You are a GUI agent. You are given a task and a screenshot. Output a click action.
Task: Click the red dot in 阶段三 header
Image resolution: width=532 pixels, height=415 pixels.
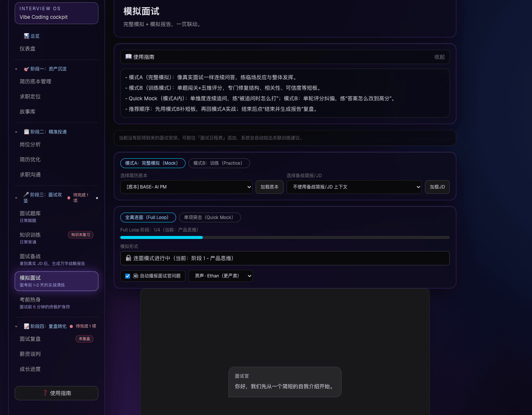click(69, 198)
